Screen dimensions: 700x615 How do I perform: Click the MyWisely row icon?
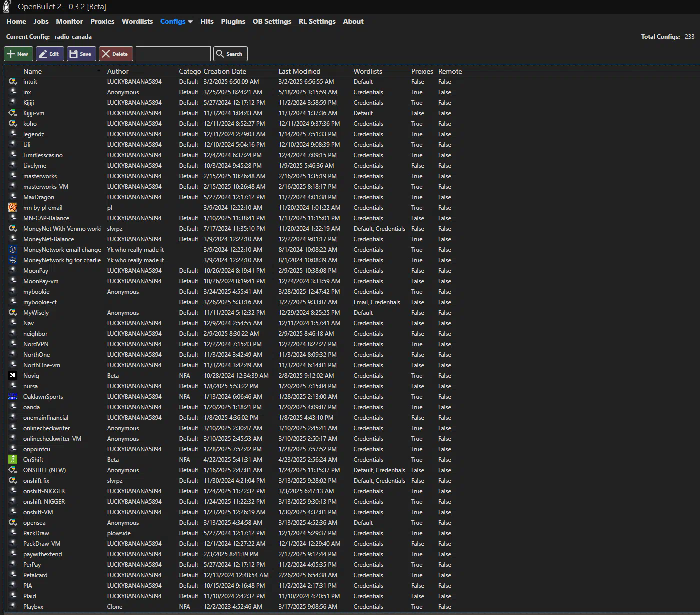[x=13, y=313]
